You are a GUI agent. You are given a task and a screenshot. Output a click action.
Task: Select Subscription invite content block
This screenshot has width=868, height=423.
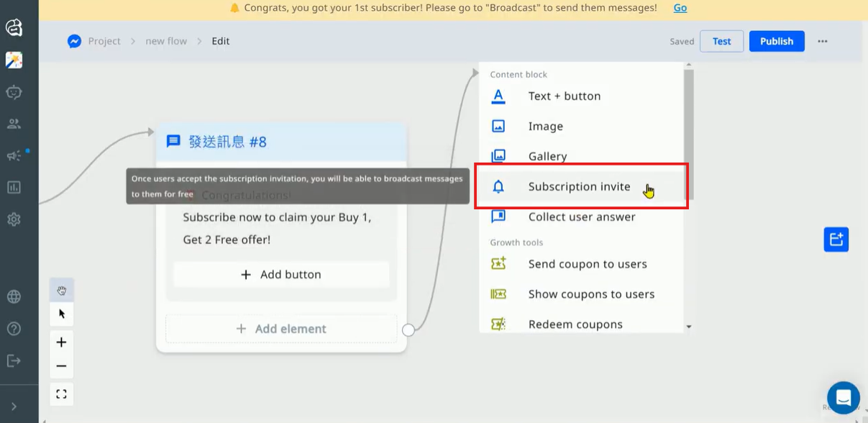(x=580, y=186)
